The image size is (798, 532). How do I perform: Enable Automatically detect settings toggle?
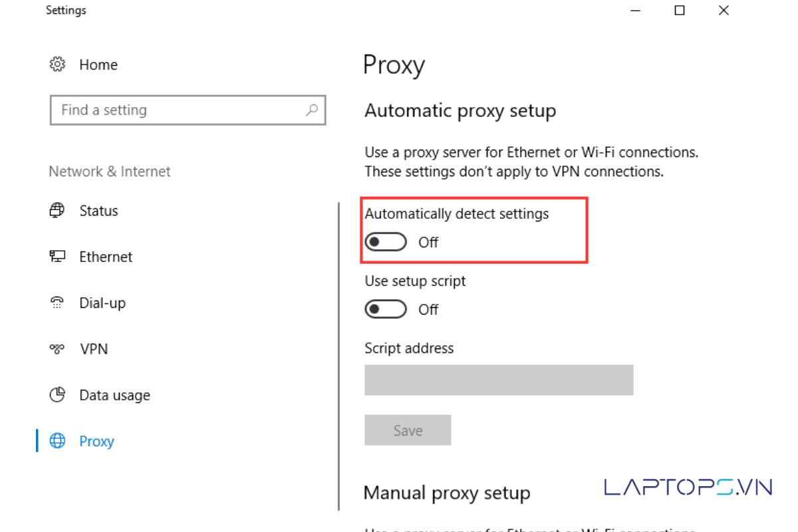[x=386, y=243]
